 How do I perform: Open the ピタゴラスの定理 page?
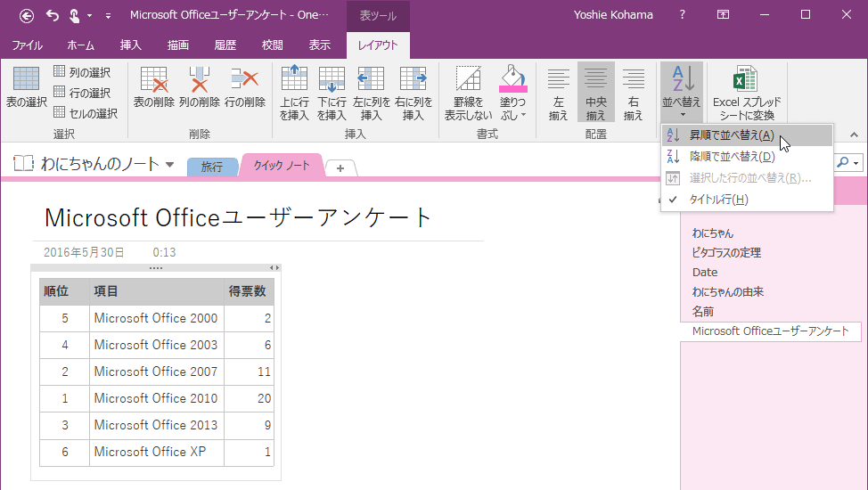pos(726,252)
